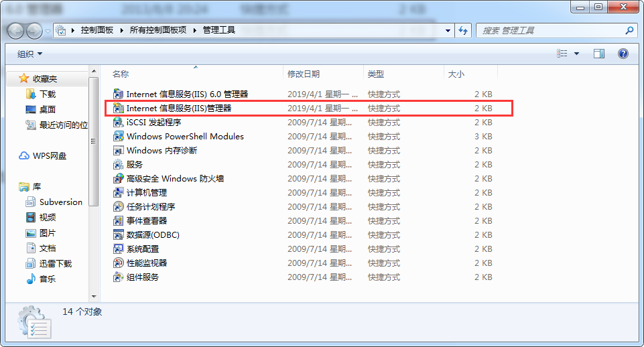The width and height of the screenshot is (644, 347).
Task: Click the 快捷方式 type in 组件服务 row
Action: (x=384, y=277)
